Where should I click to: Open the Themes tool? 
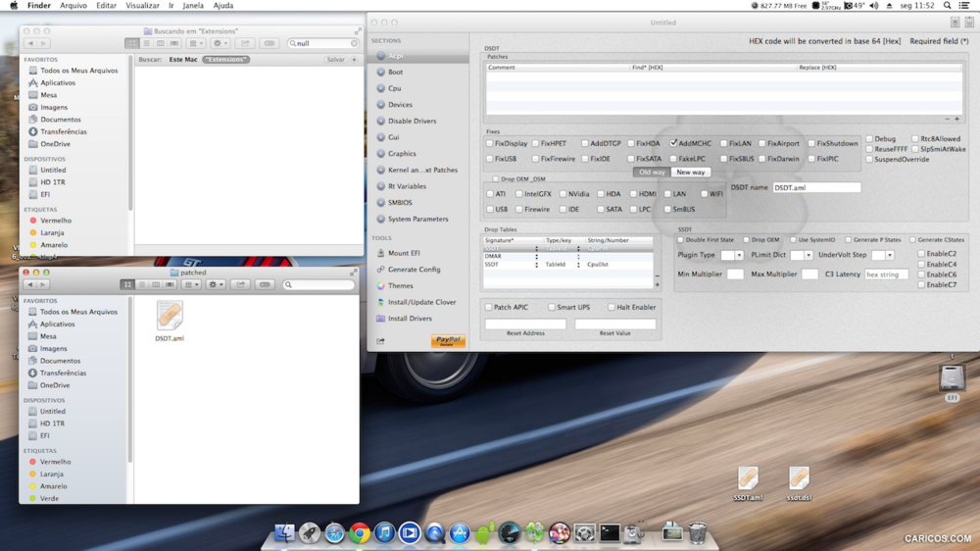coord(400,286)
